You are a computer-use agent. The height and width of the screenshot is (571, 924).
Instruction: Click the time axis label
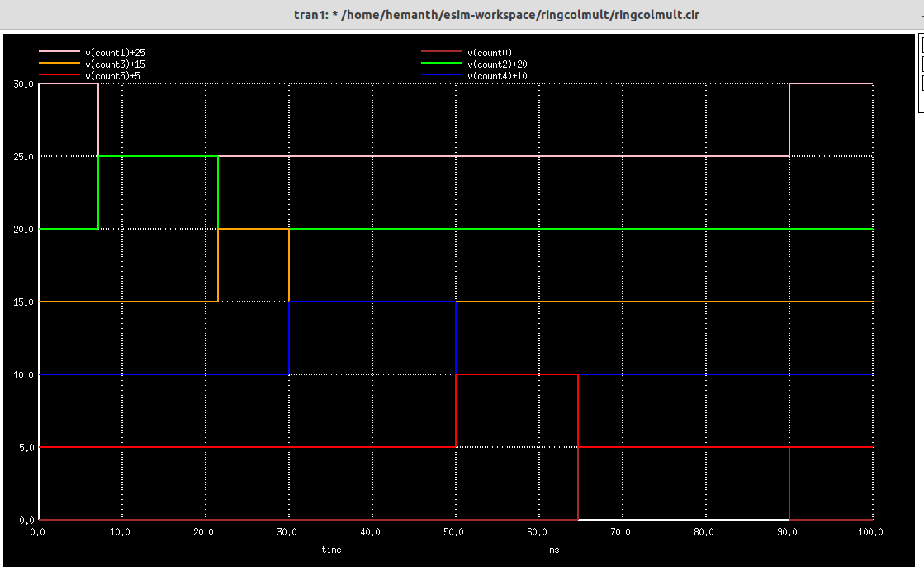(x=330, y=550)
